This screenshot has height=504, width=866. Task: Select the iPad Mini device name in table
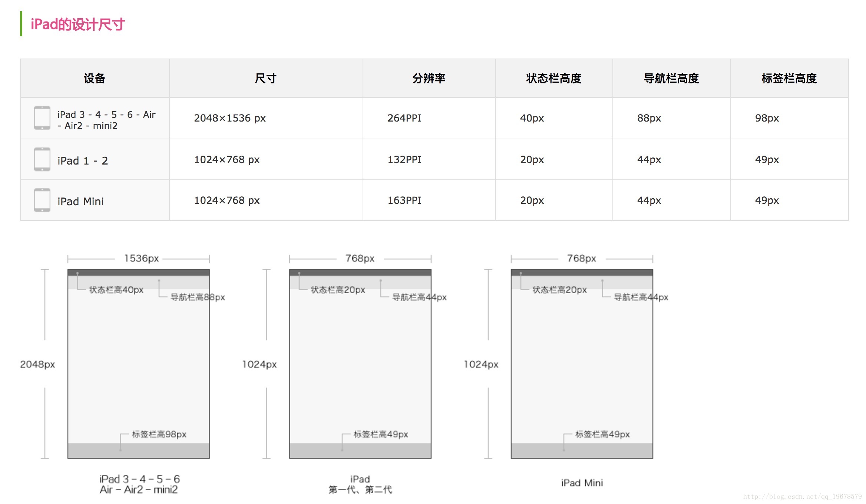click(80, 201)
